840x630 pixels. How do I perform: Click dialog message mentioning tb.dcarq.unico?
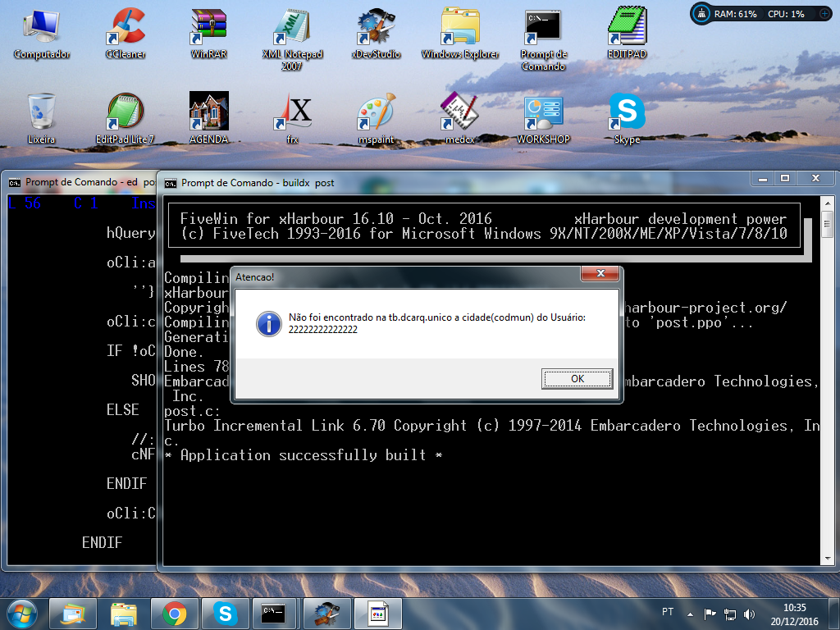pyautogui.click(x=436, y=317)
